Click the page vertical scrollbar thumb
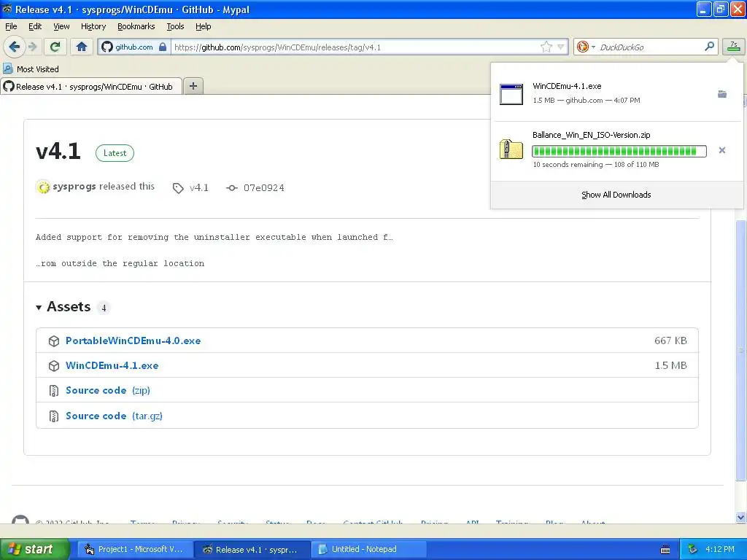This screenshot has height=560, width=747. tap(740, 350)
